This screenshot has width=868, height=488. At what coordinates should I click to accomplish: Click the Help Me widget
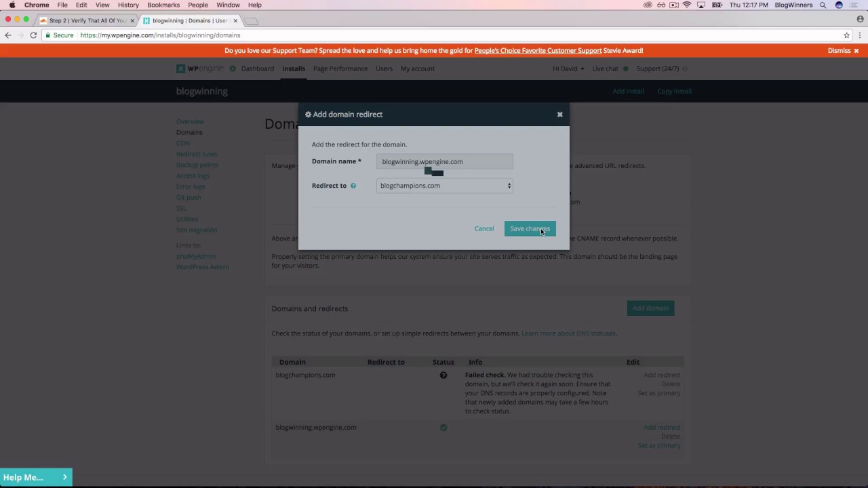(x=36, y=477)
